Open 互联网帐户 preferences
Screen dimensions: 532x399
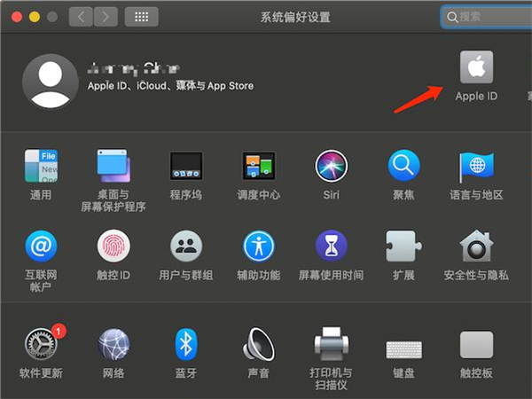pos(41,246)
